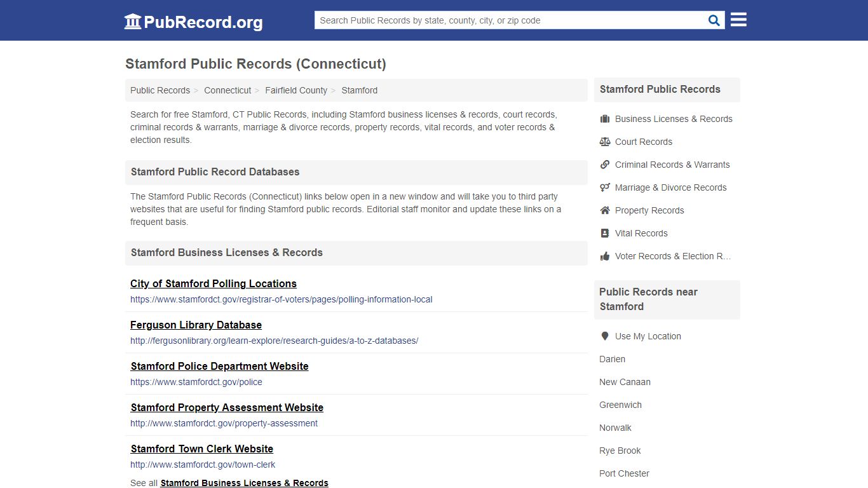Open Business Licenses & Records sidebar link
This screenshot has width=868, height=488.
point(674,119)
